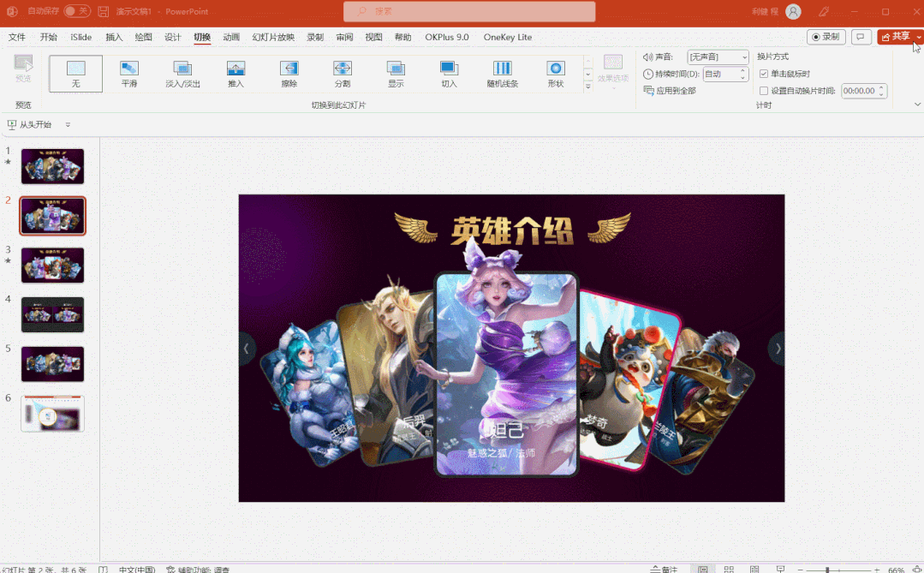
Task: Open the 插入 ribbon tab
Action: (114, 37)
